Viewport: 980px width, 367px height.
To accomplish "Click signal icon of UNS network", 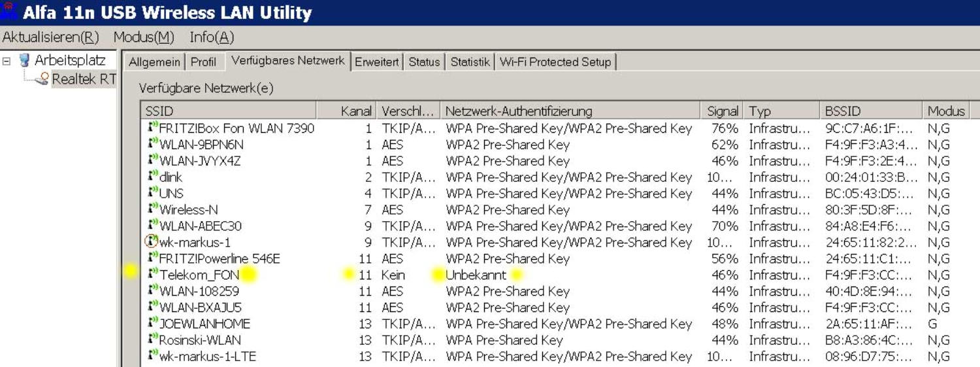I will click(x=153, y=193).
